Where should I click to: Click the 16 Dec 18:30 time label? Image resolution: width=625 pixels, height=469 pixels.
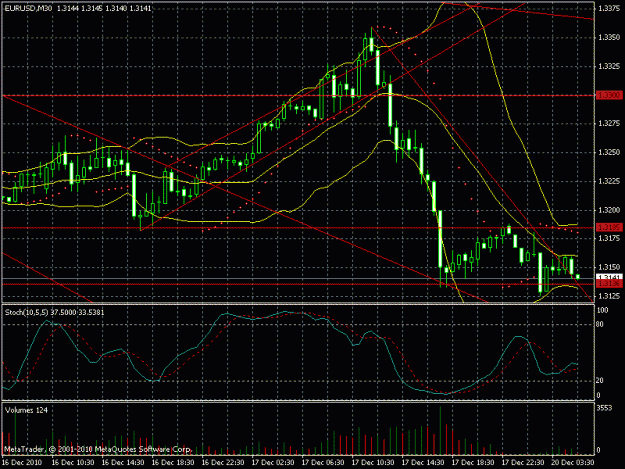coord(173,463)
